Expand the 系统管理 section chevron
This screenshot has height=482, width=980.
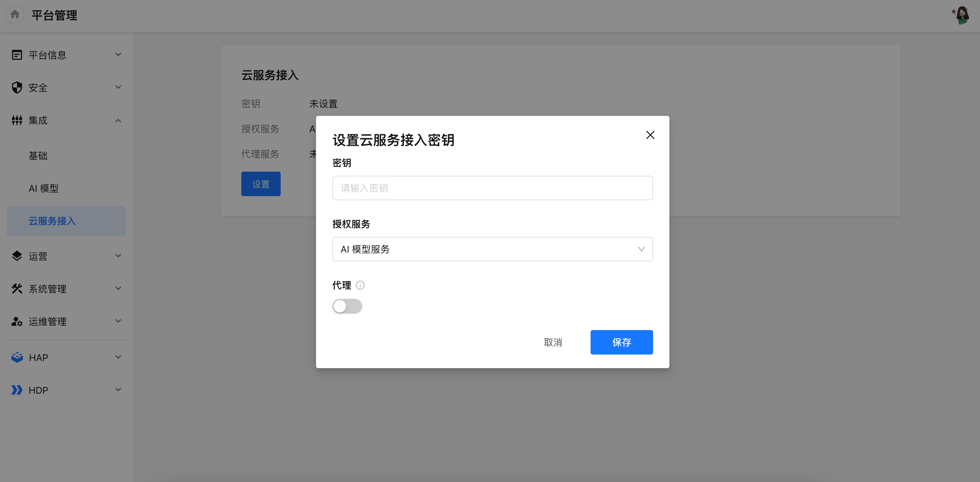click(x=118, y=289)
